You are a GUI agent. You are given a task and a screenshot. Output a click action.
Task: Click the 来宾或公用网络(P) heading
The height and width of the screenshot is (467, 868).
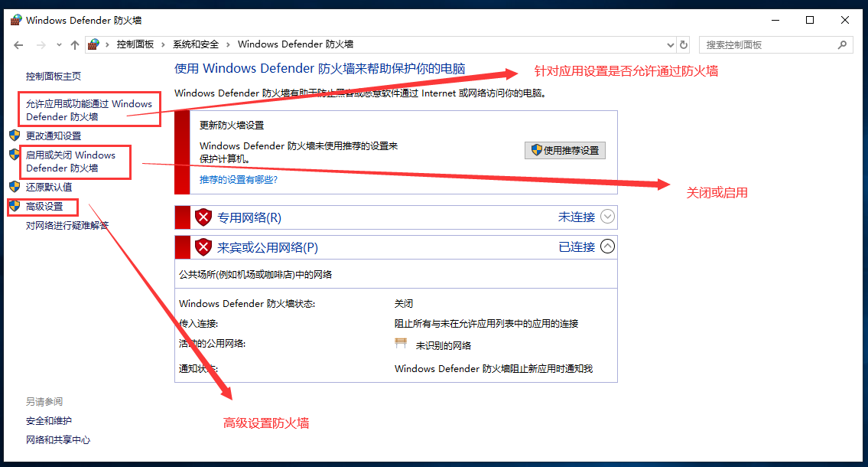coord(268,247)
